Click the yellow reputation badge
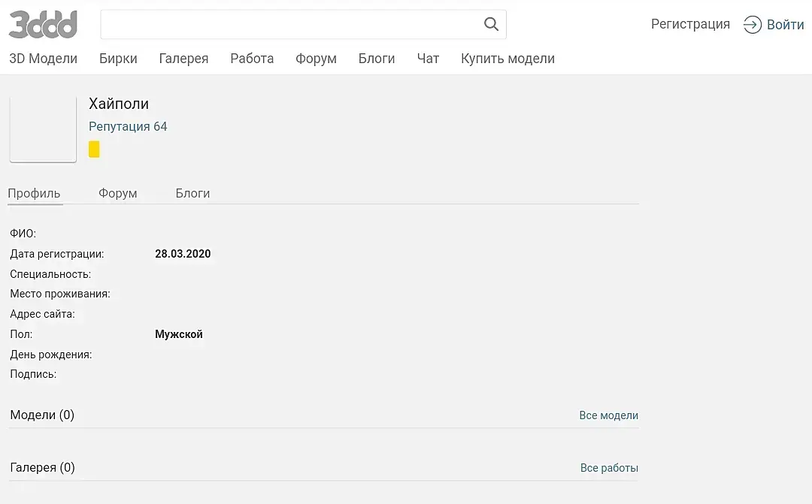This screenshot has width=812, height=504. pos(94,149)
